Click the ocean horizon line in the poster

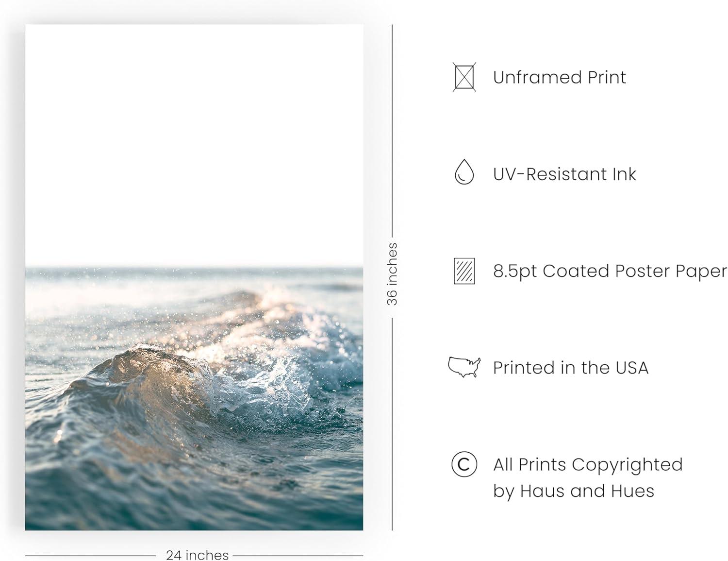(x=194, y=267)
